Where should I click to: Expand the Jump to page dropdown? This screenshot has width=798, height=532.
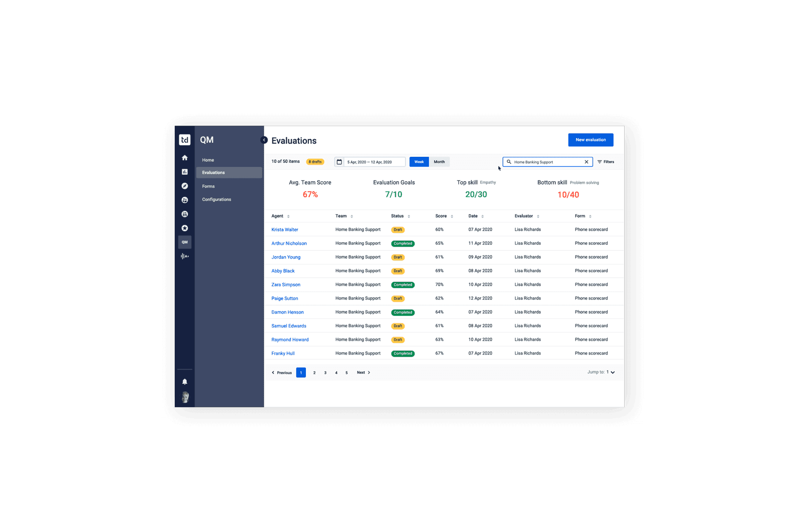click(x=612, y=372)
